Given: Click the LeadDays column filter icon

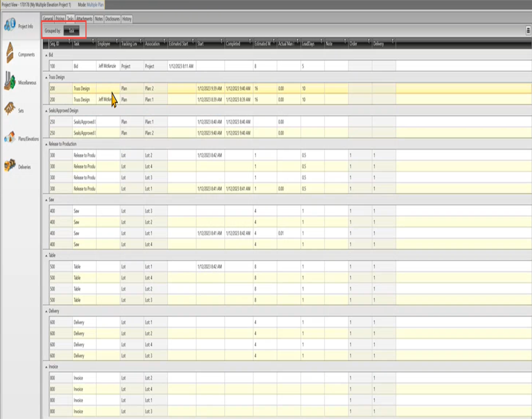Looking at the screenshot, I should [x=321, y=41].
